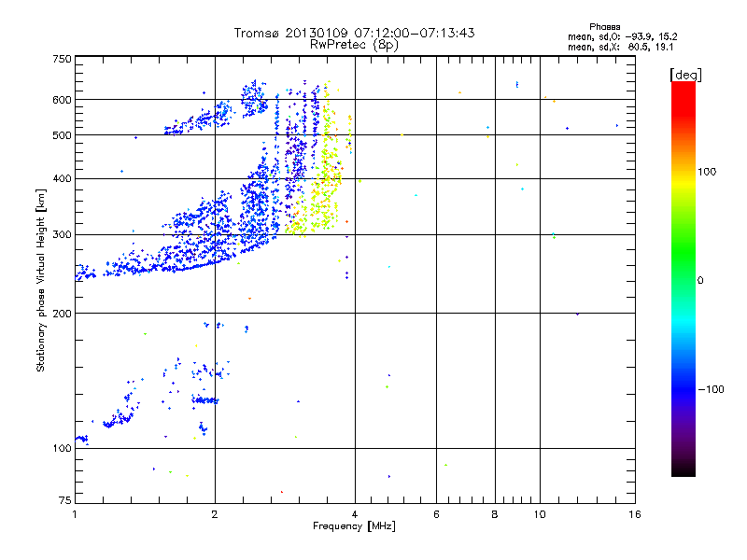Screen dimensions: 747x560
Task: Click the '750' height axis tick label
Action: pyautogui.click(x=62, y=59)
